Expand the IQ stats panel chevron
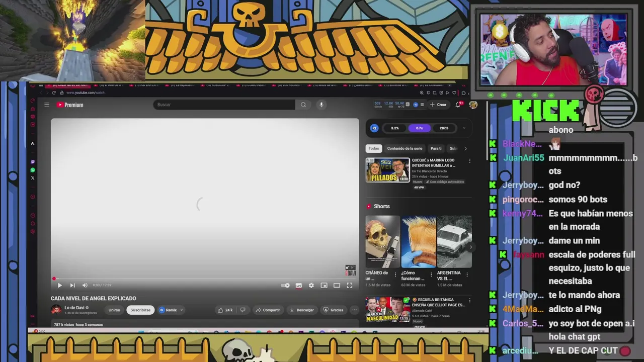Image resolution: width=644 pixels, height=362 pixels. tap(464, 128)
